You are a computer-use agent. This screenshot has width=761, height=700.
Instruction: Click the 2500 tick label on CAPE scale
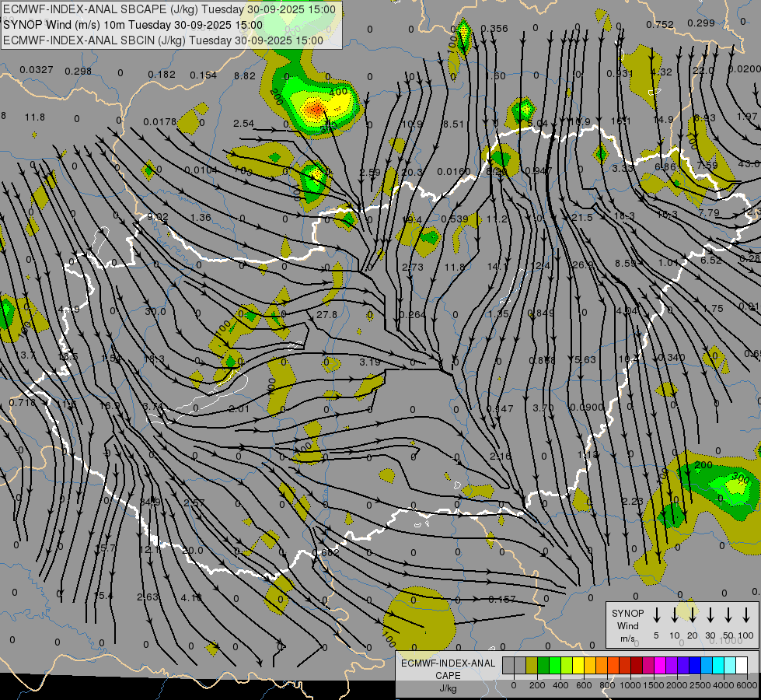point(700,685)
